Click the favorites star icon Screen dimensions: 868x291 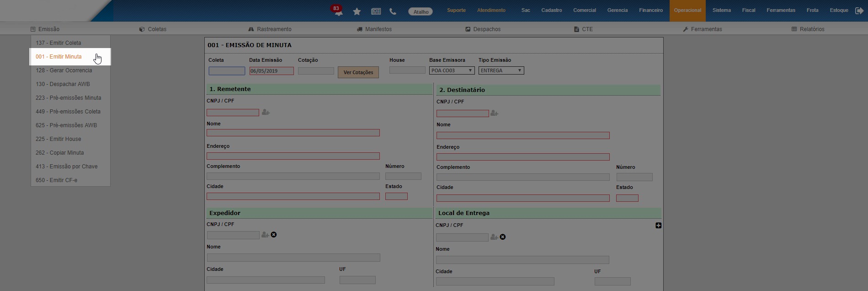click(357, 11)
